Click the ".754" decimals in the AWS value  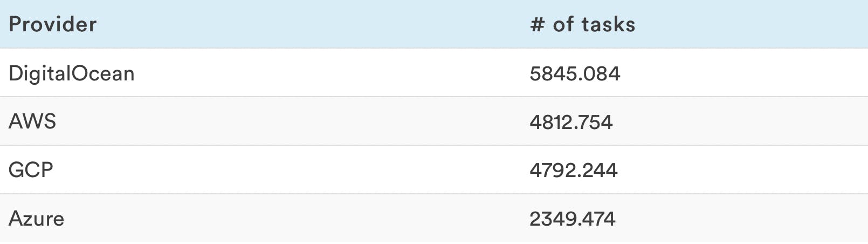point(596,122)
